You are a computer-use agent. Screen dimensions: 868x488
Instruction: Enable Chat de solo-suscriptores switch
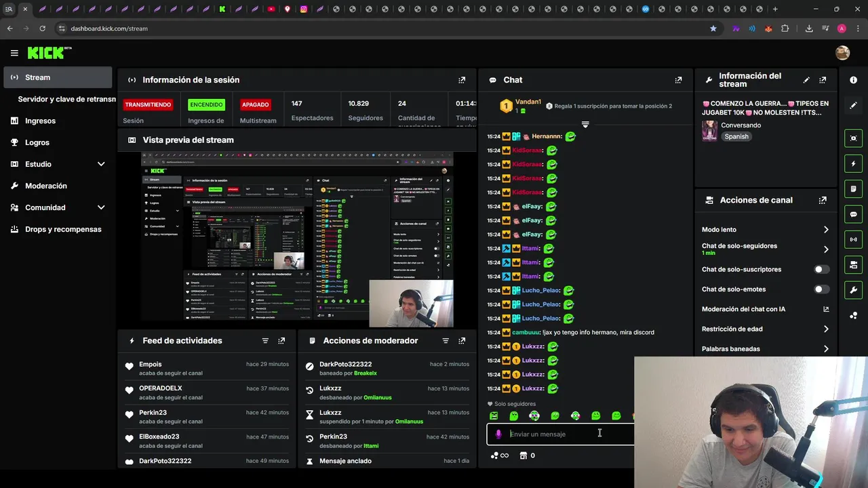pyautogui.click(x=821, y=269)
